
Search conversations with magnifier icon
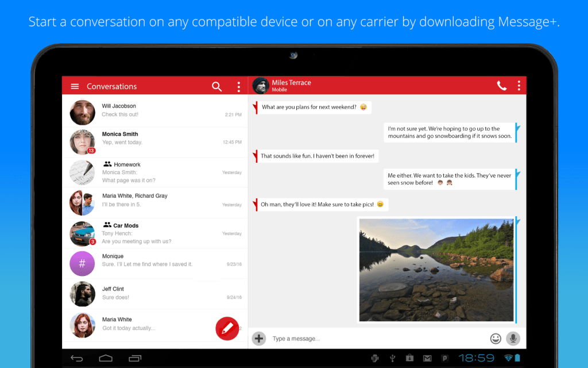click(x=216, y=86)
